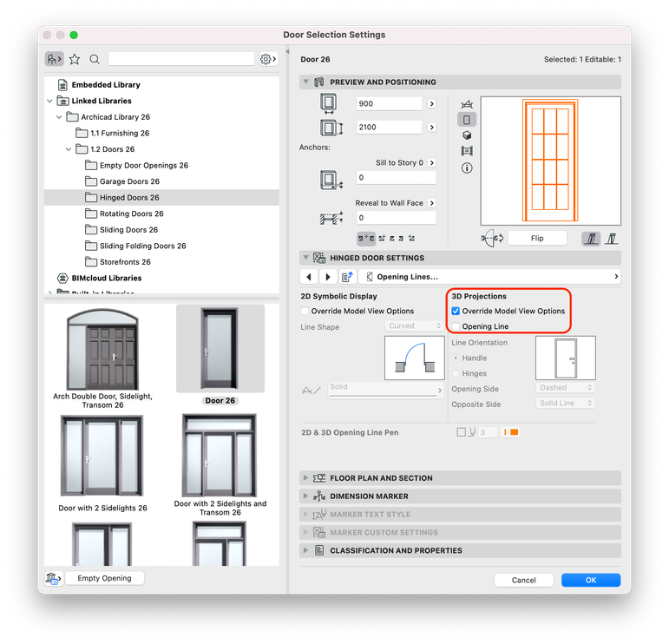Open Reveal to Wall Face options arrow
The image size is (669, 644).
[x=432, y=203]
